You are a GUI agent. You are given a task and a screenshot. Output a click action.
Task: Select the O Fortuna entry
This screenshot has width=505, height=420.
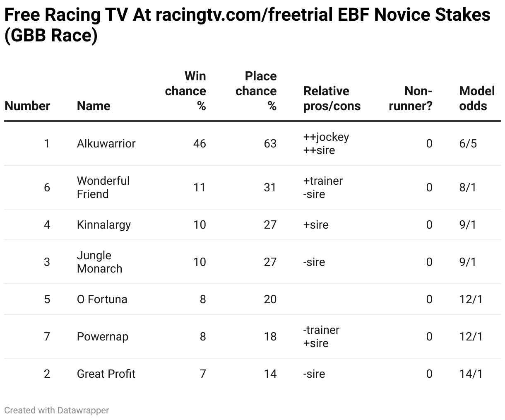coord(102,299)
